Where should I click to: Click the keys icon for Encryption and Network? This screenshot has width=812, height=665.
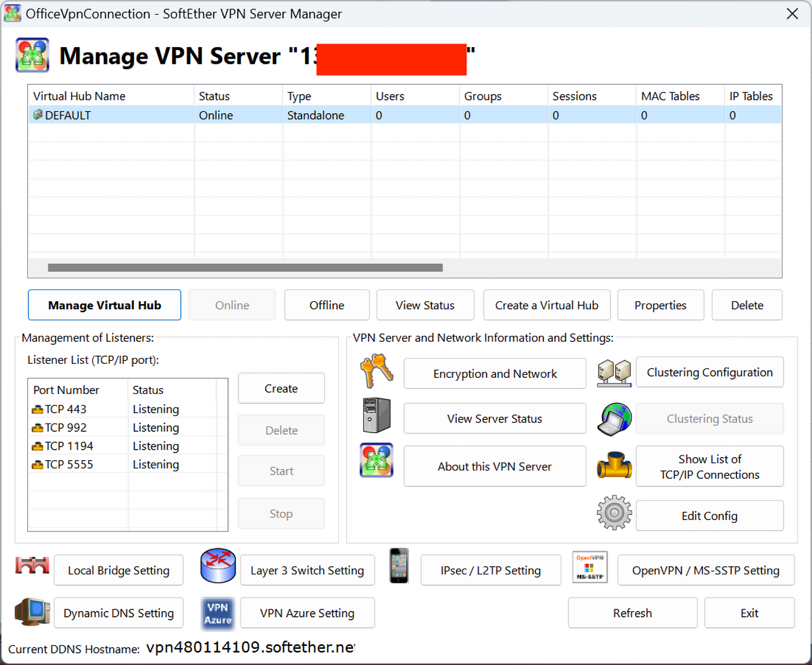click(x=376, y=372)
